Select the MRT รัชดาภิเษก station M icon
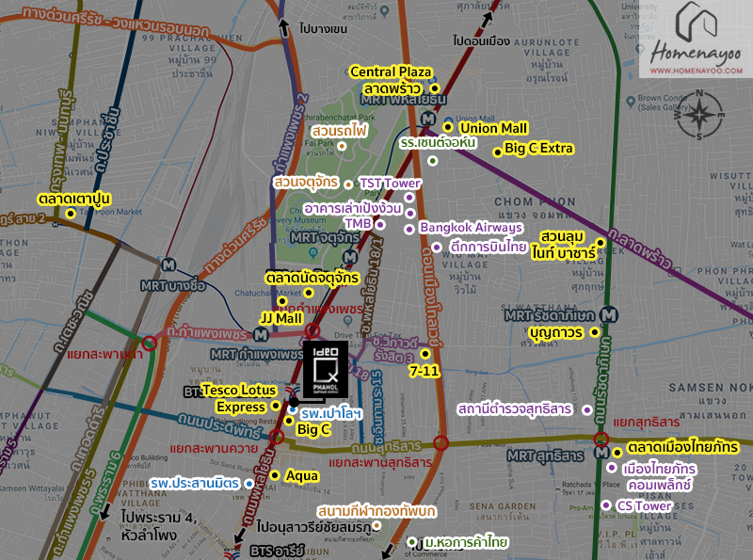 tap(609, 315)
